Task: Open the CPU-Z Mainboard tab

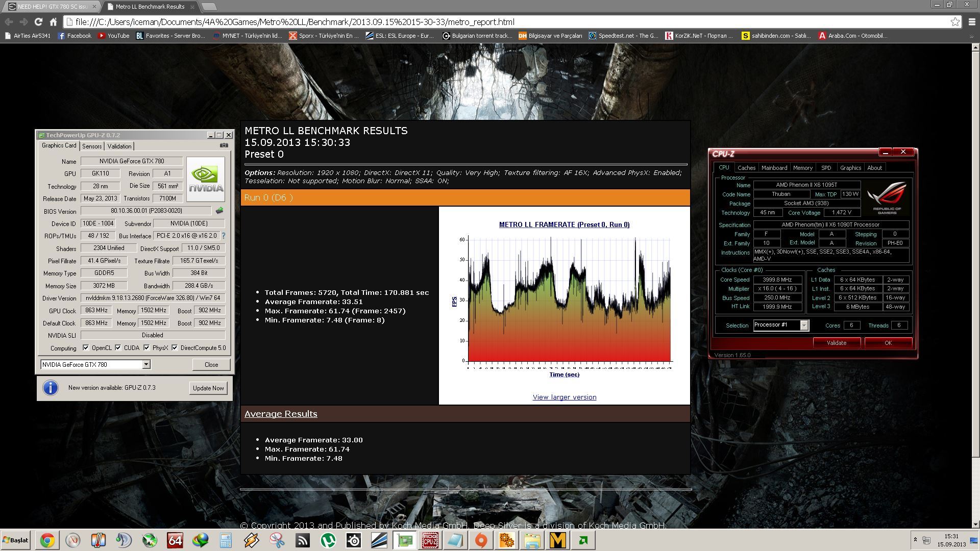Action: pos(774,168)
